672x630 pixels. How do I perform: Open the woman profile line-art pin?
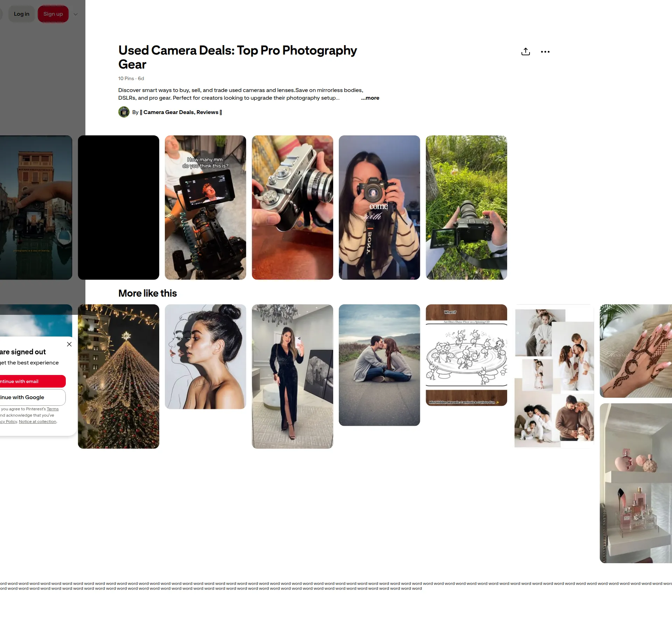click(205, 356)
